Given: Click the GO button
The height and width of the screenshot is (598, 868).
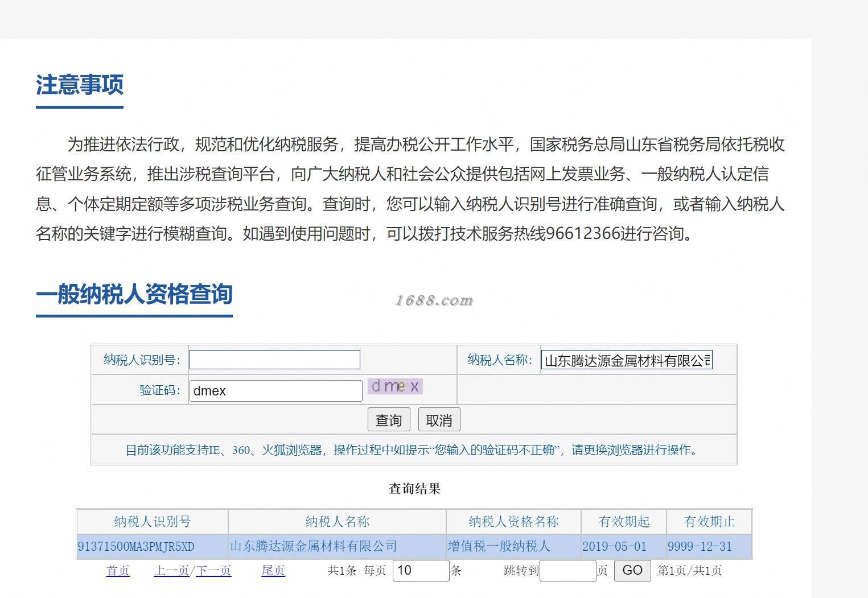Looking at the screenshot, I should (x=632, y=571).
